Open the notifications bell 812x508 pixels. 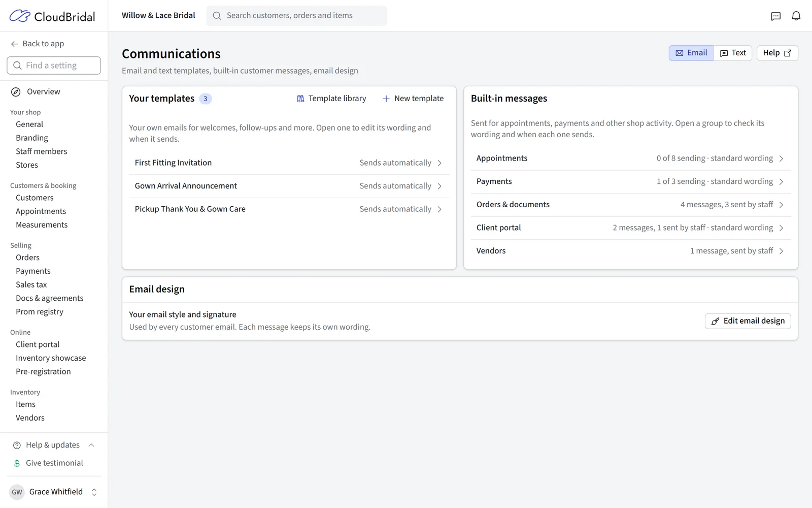click(796, 16)
